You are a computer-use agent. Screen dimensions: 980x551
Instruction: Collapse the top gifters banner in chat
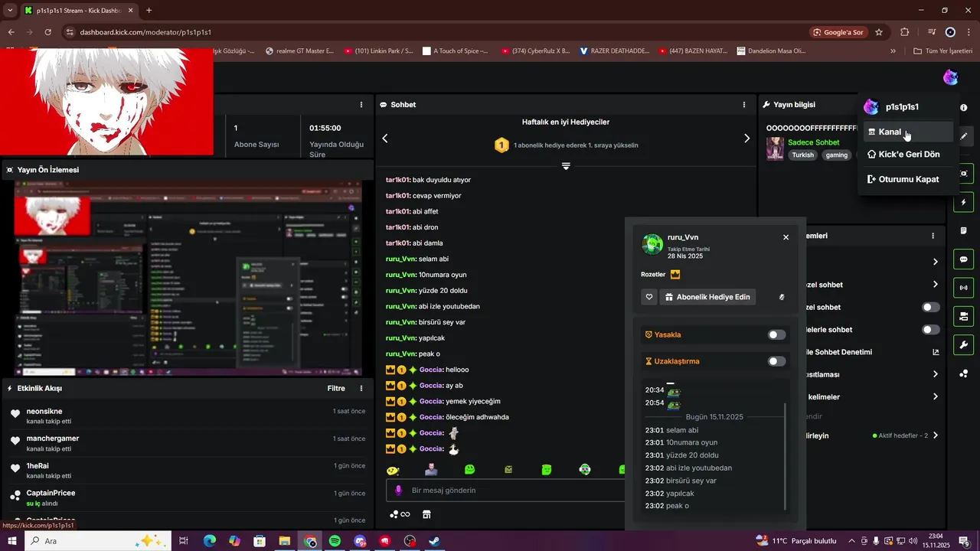click(566, 166)
